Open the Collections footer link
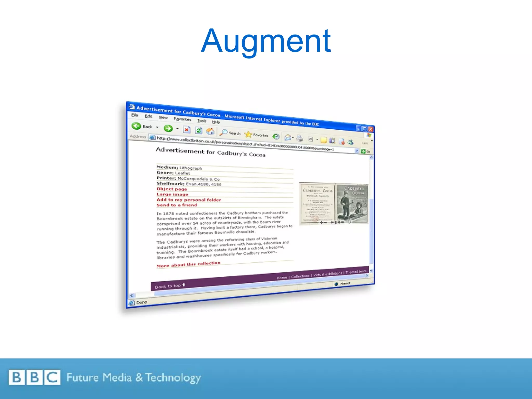 tap(300, 276)
